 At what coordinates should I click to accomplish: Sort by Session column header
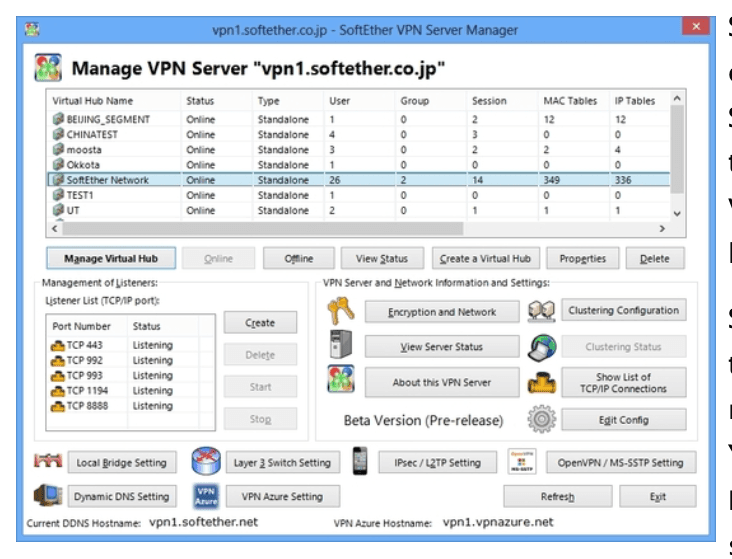502,101
